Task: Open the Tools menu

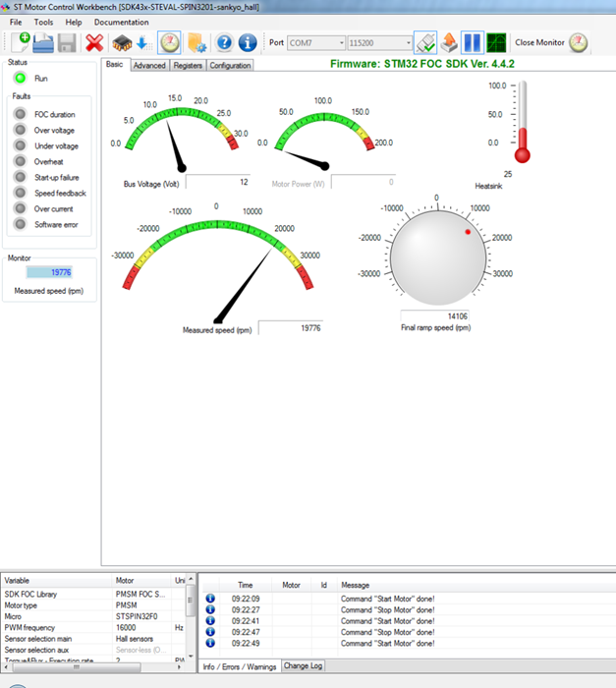Action: tap(43, 22)
